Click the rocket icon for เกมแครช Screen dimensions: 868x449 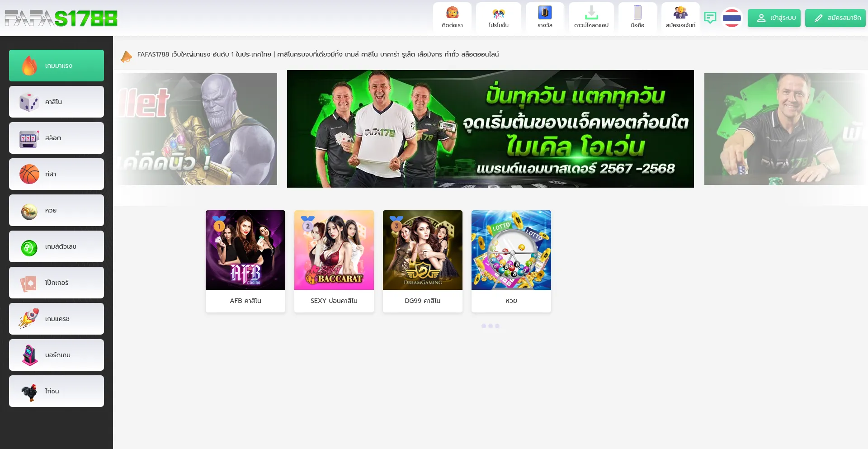click(x=29, y=318)
